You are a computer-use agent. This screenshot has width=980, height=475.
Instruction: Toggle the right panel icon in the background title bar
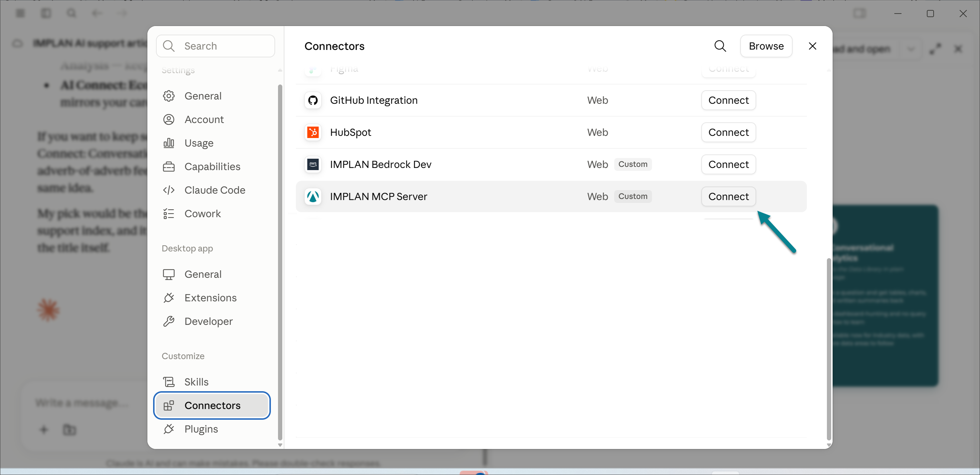pyautogui.click(x=859, y=13)
